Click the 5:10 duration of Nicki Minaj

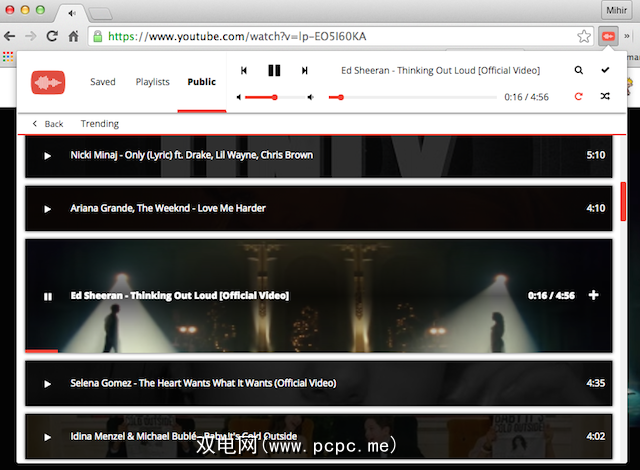point(596,155)
